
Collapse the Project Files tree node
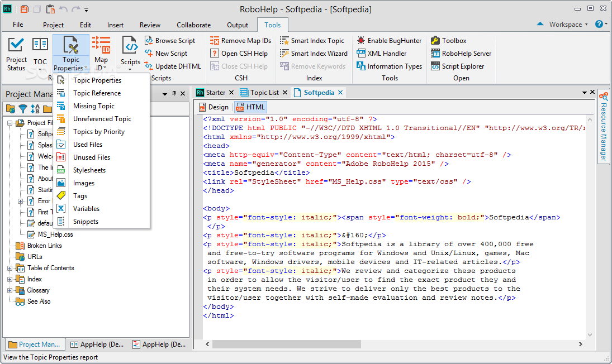(10, 123)
